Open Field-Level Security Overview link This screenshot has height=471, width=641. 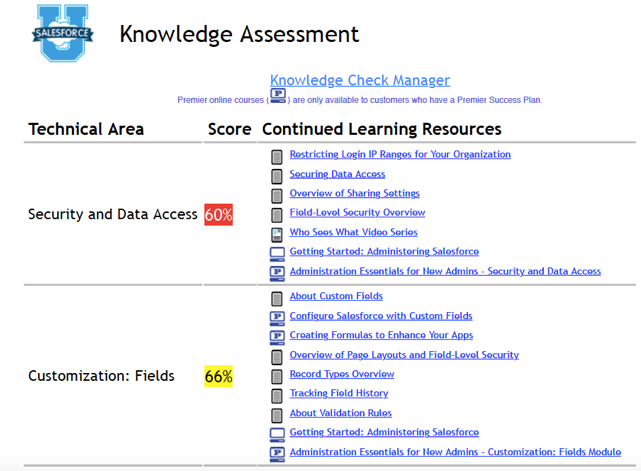coord(357,212)
